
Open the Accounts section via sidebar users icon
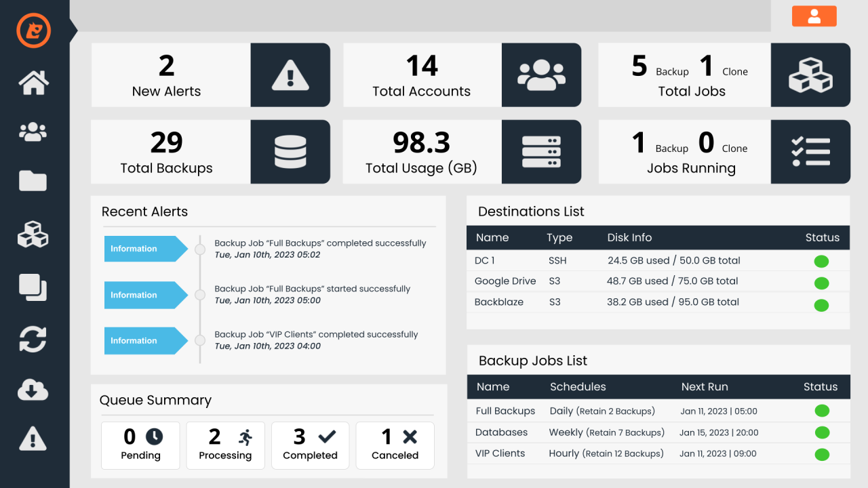(x=33, y=131)
